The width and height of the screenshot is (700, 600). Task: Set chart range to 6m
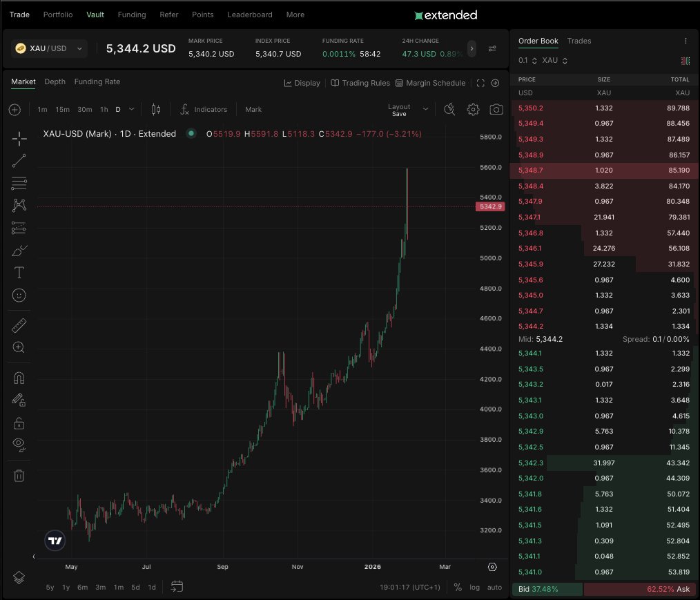(x=83, y=587)
